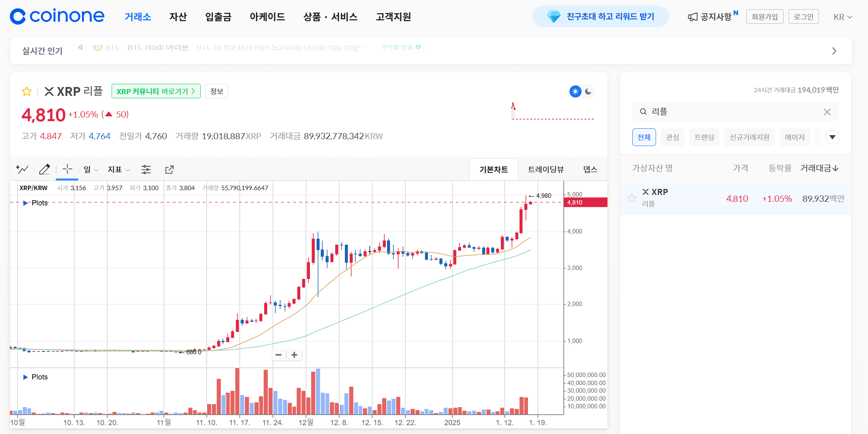The height and width of the screenshot is (434, 868).
Task: Switch to the 트레이딩뷰 chart tab
Action: click(x=546, y=169)
